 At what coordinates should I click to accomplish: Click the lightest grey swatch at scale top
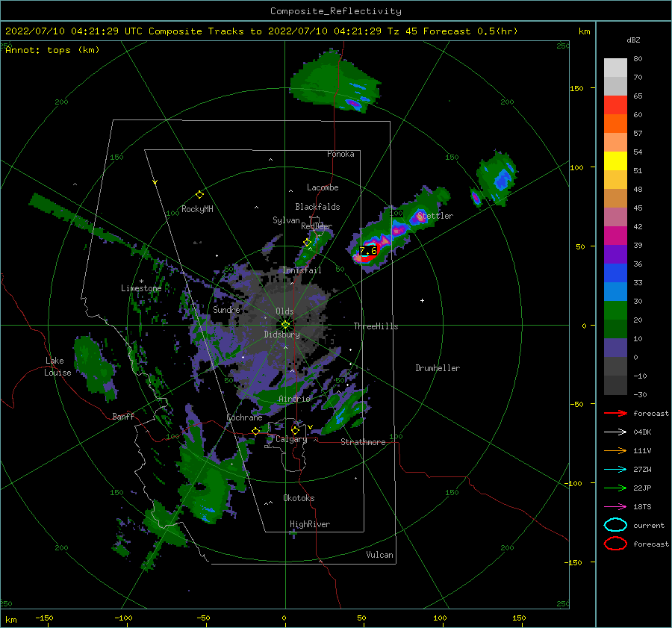[615, 68]
